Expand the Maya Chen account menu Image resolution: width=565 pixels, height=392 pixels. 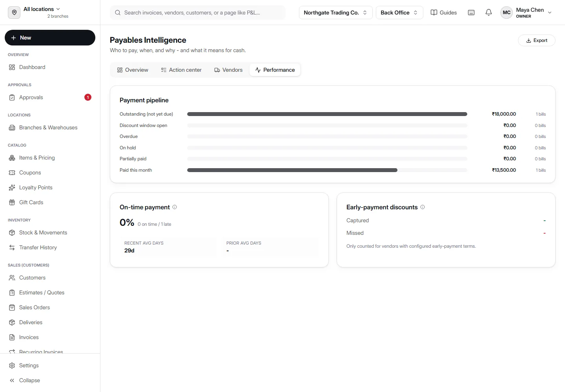click(527, 13)
